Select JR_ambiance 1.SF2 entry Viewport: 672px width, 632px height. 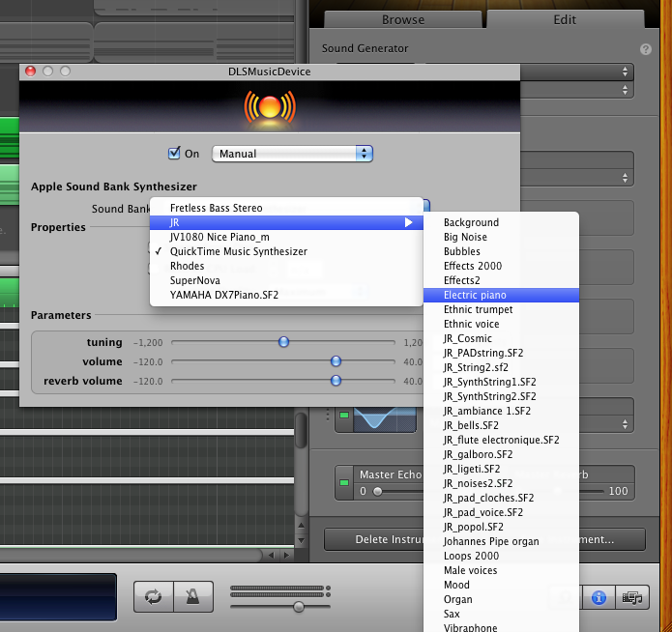coord(501,412)
